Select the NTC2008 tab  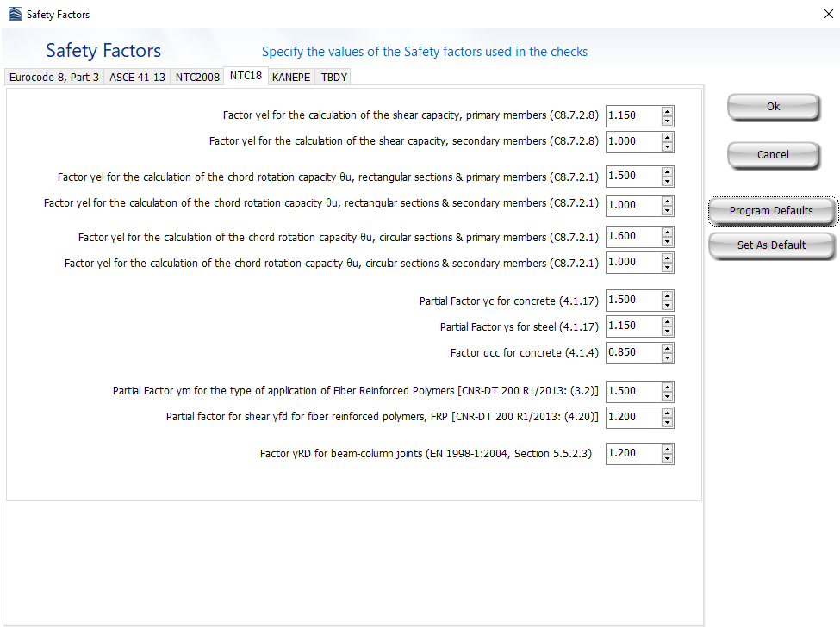coord(197,77)
